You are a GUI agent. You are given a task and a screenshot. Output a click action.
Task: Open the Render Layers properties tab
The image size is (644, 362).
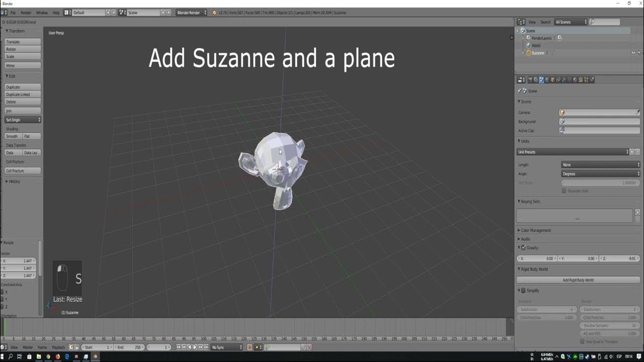(536, 80)
